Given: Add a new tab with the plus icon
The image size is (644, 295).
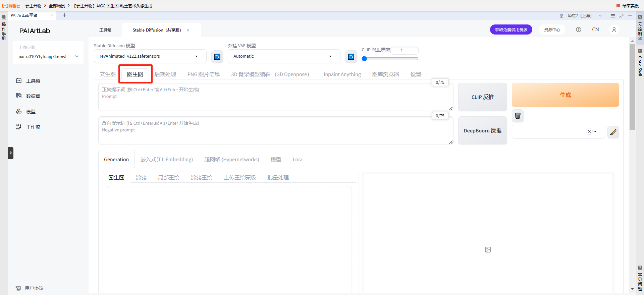Looking at the screenshot, I should pos(64,15).
